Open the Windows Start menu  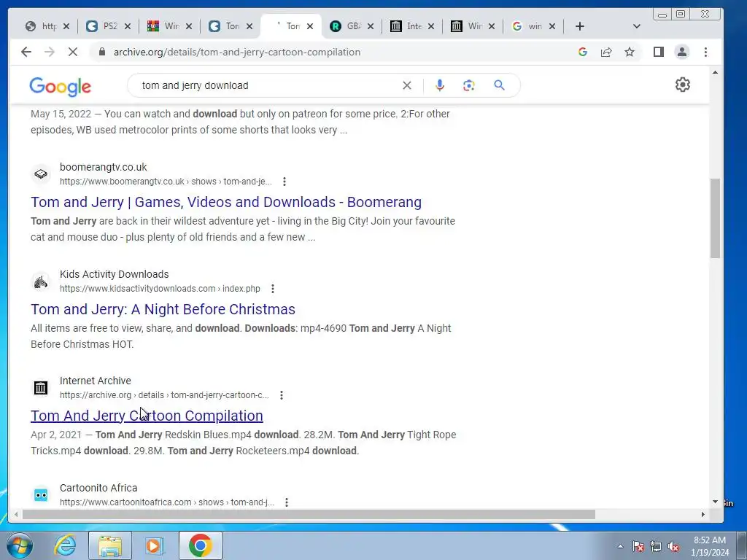(x=20, y=545)
